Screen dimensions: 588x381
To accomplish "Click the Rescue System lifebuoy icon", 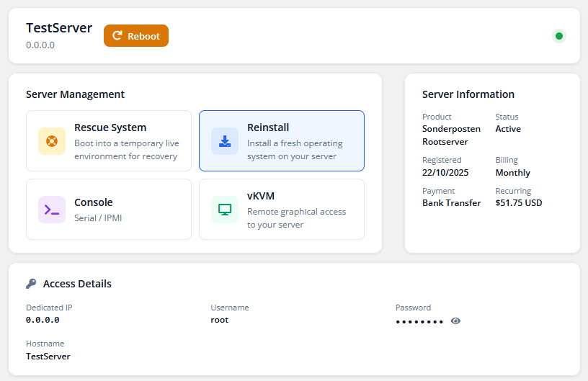I will (52, 141).
